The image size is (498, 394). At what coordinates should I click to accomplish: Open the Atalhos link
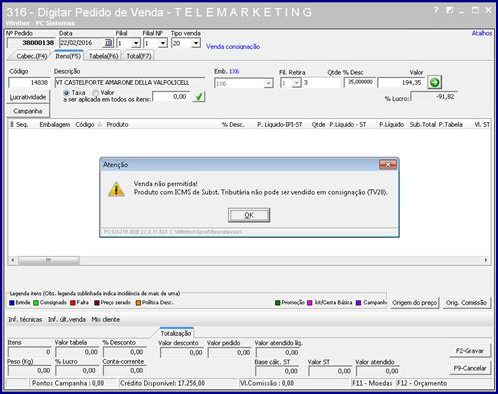click(x=482, y=33)
